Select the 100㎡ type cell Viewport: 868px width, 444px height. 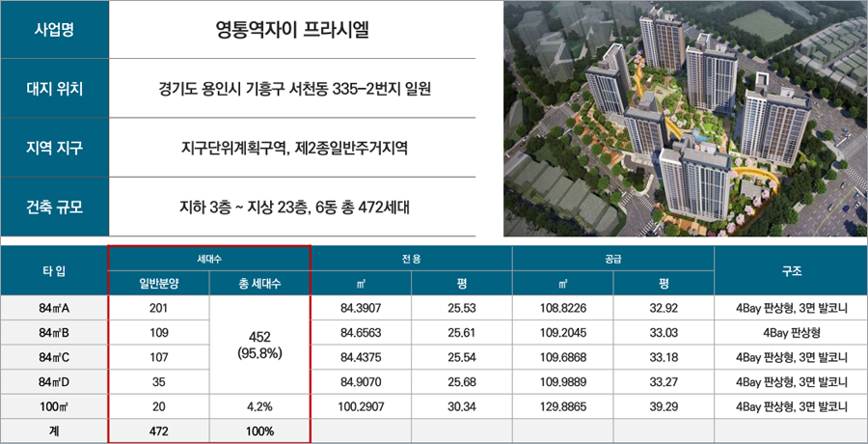click(54, 407)
